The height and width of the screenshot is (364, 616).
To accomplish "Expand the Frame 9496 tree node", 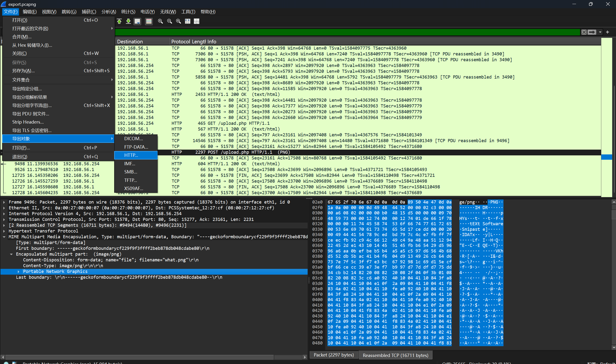I will pos(4,202).
